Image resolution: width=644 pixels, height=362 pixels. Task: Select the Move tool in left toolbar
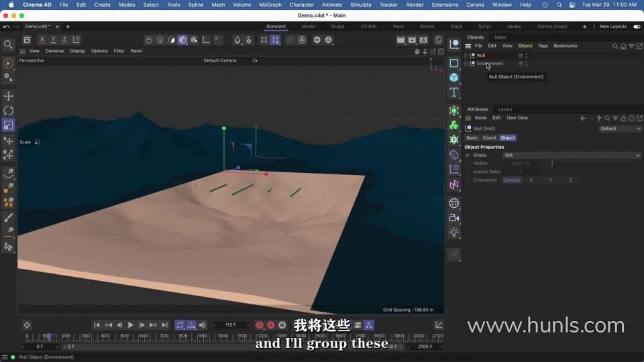coord(8,96)
